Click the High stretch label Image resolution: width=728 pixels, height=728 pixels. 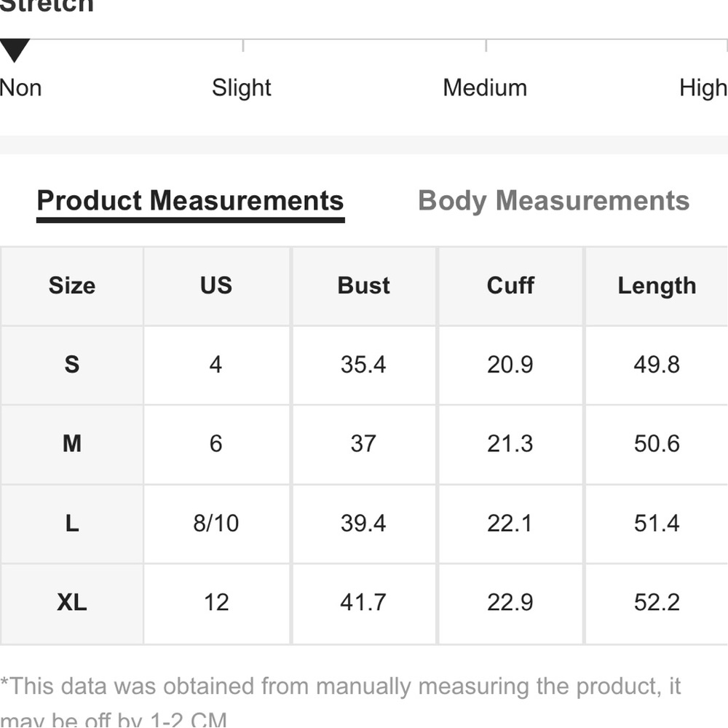click(x=703, y=88)
